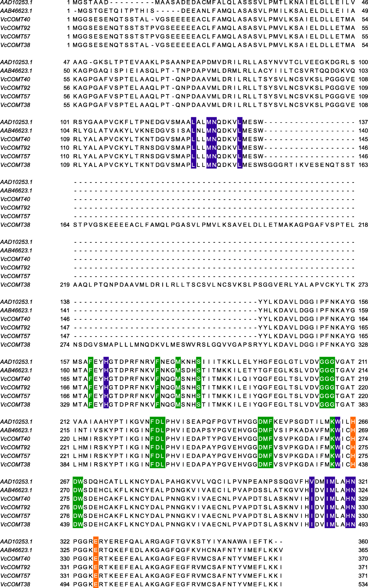The height and width of the screenshot is (588, 368).
Task: Click the end position number 383
Action: (363, 404)
